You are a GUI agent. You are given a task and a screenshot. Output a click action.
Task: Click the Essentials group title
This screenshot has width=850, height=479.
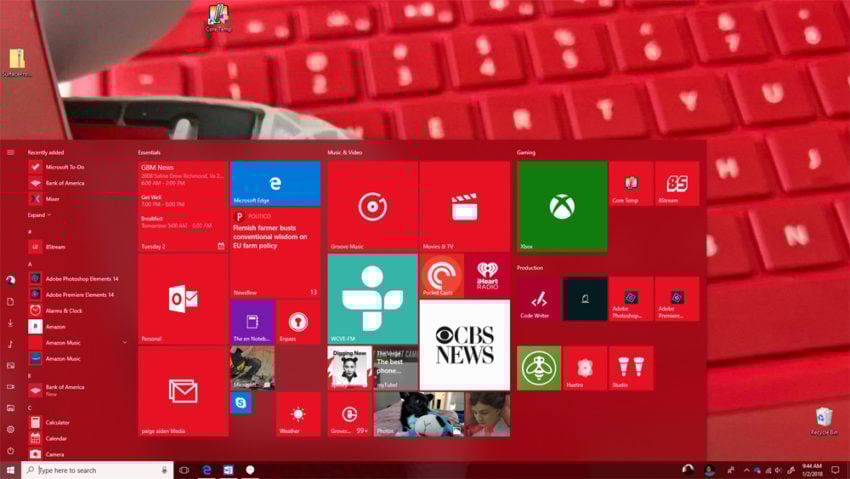(x=149, y=152)
